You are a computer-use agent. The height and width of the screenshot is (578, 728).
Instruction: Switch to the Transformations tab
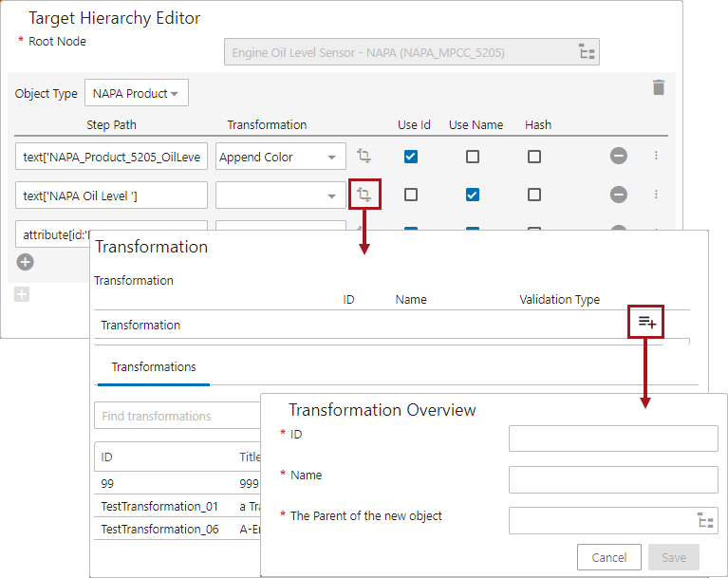[x=154, y=367]
